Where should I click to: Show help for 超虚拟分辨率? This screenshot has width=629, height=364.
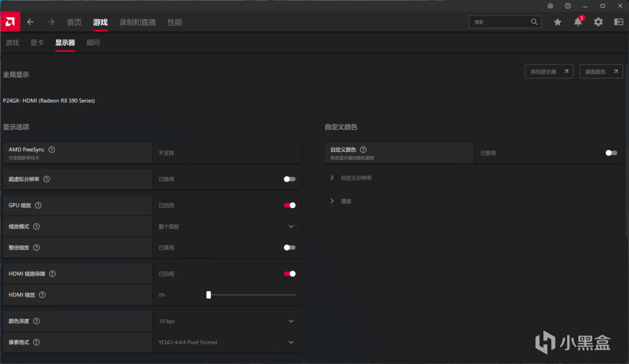tap(47, 179)
